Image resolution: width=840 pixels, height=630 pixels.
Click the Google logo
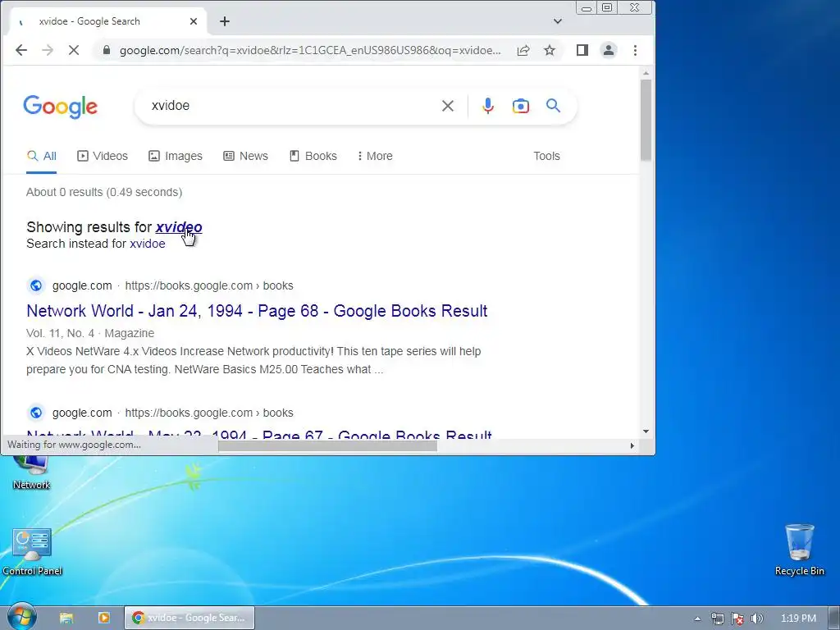(61, 107)
